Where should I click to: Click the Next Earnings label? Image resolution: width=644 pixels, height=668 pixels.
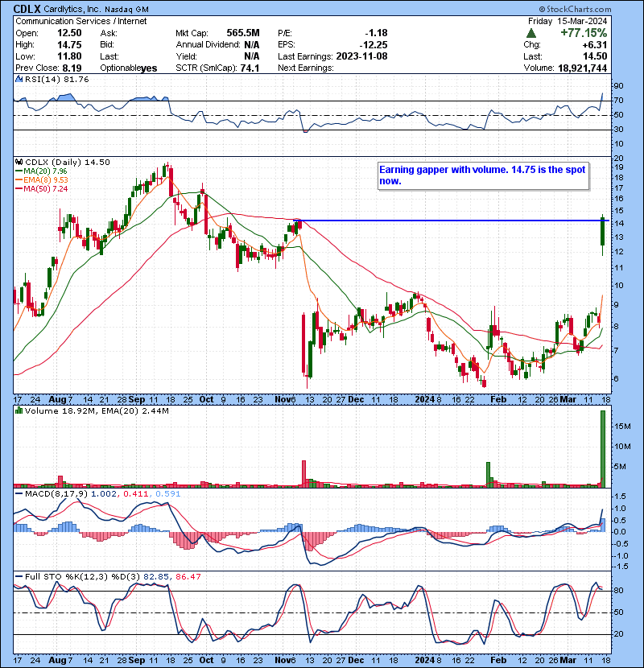click(x=306, y=68)
